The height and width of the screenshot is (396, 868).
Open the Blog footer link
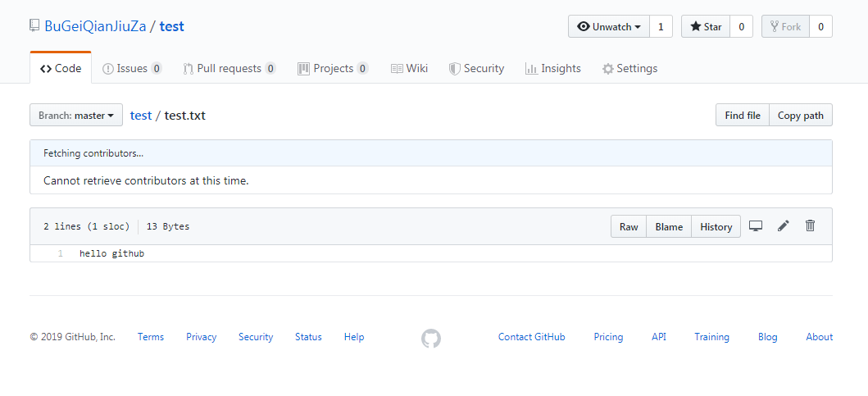point(768,337)
